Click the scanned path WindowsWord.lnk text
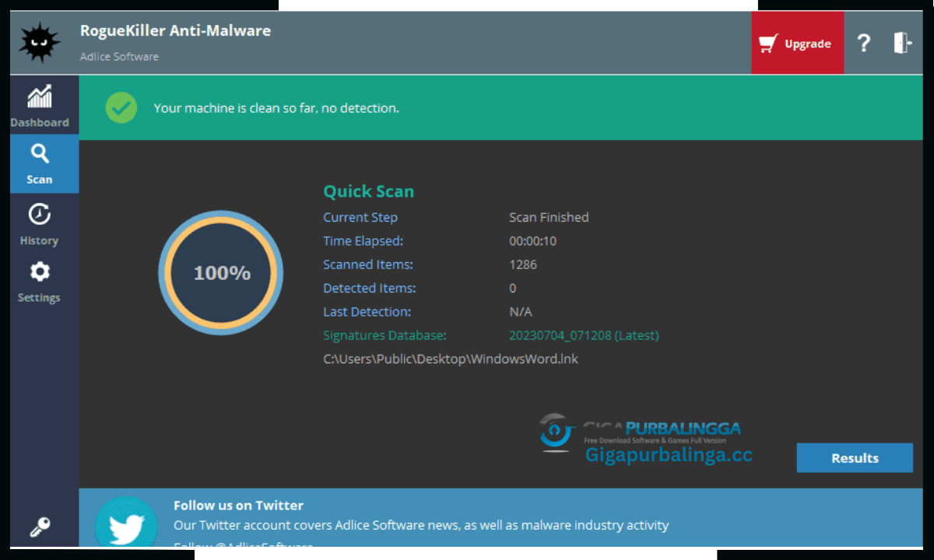934x560 pixels. point(451,359)
